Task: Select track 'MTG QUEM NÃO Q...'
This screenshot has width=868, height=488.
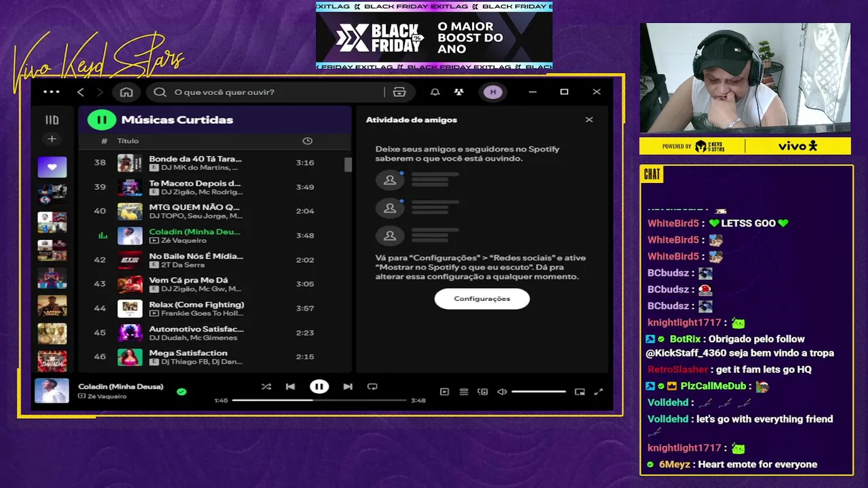Action: [214, 211]
